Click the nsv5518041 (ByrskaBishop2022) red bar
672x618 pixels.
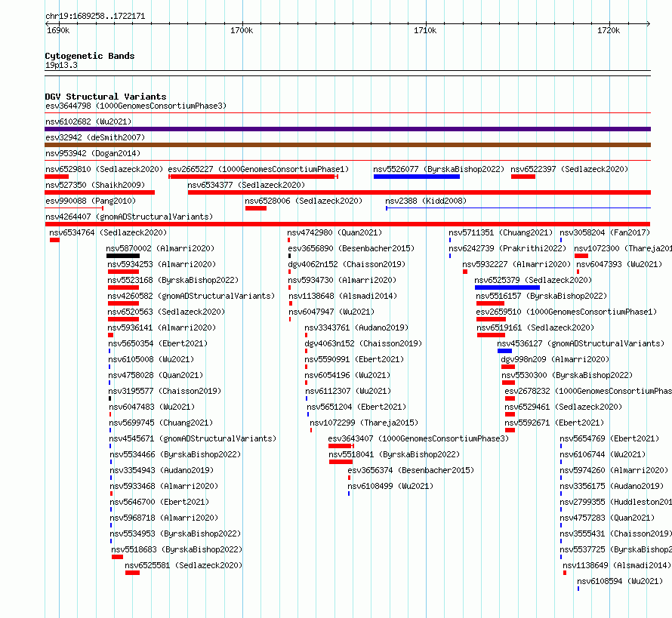341,462
